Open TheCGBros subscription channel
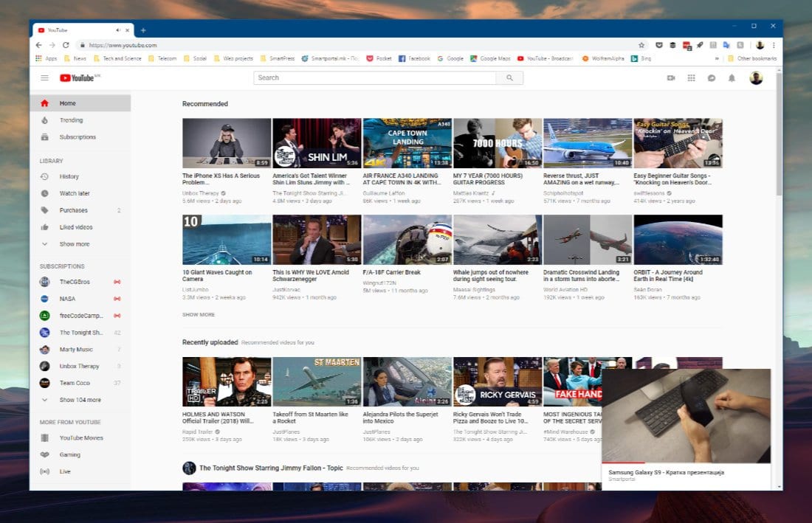812x523 pixels. (80, 282)
